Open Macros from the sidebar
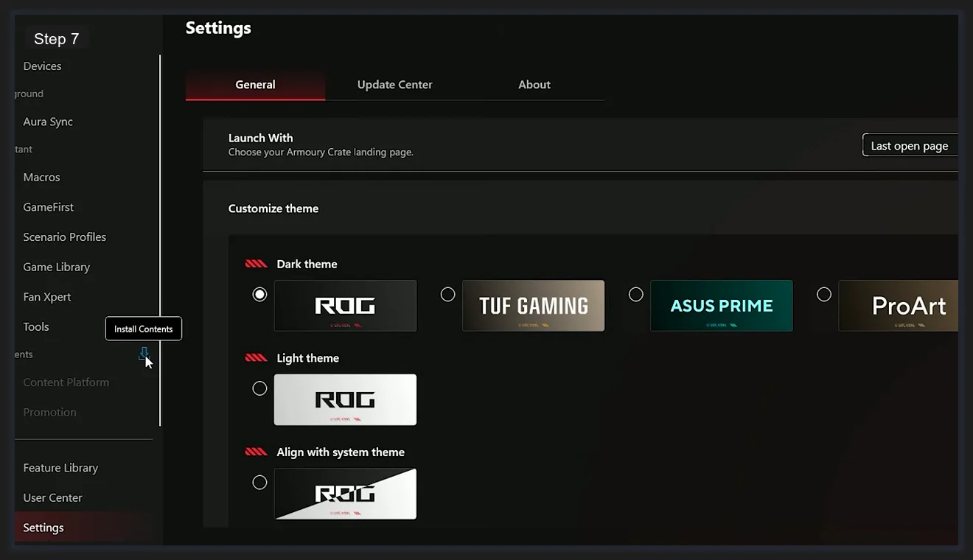973x560 pixels. [x=41, y=177]
